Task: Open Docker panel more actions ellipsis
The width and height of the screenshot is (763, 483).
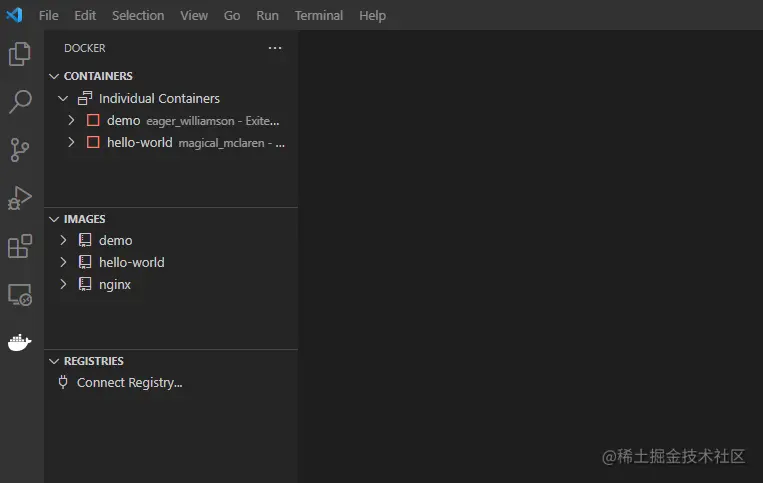Action: point(275,48)
